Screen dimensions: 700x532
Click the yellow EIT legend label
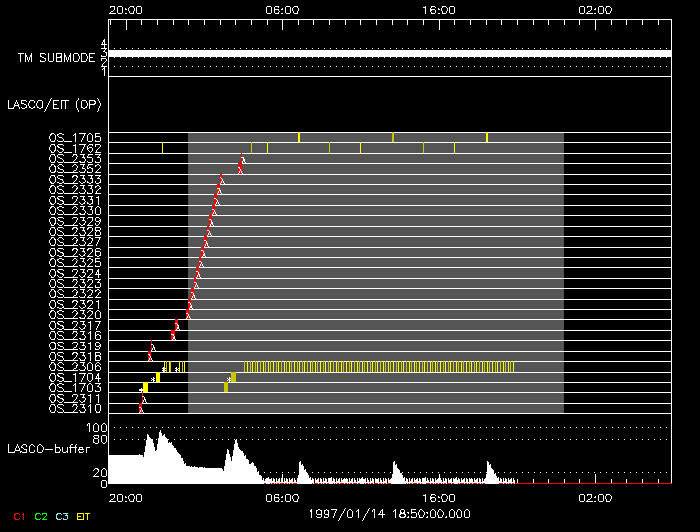tap(83, 516)
